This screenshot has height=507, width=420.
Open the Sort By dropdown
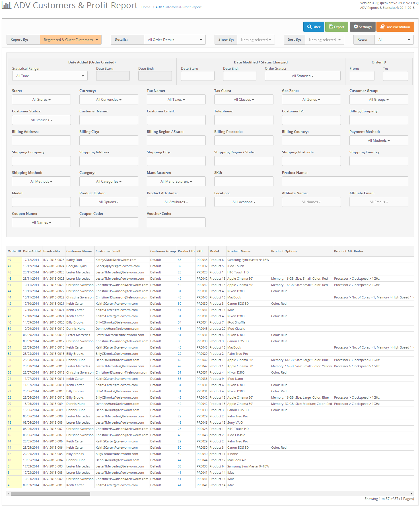coord(324,40)
